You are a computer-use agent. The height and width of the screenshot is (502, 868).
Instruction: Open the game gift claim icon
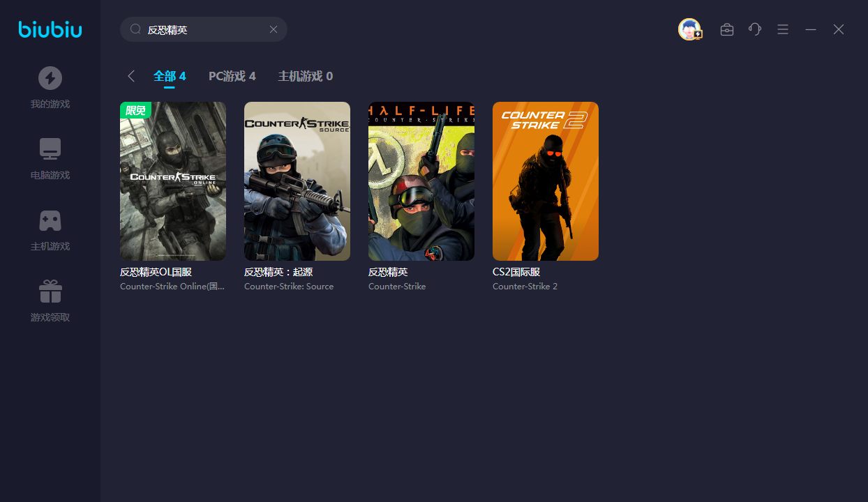click(x=50, y=291)
